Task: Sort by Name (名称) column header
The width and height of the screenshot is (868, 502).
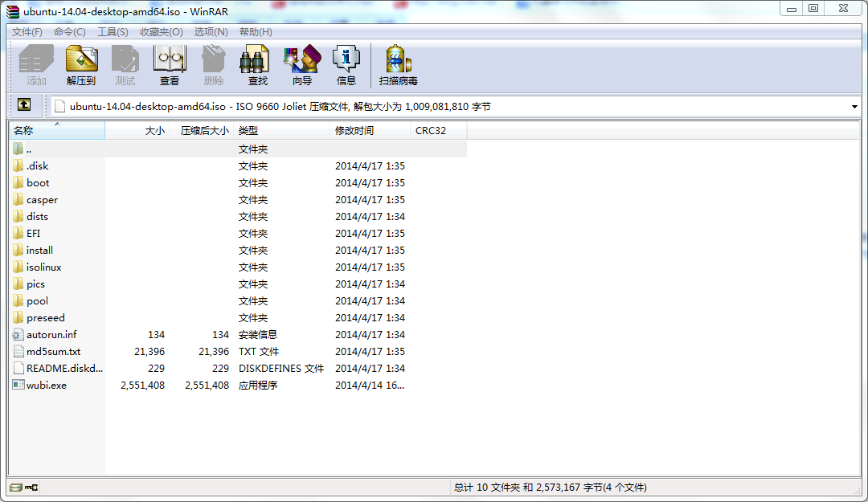Action: point(56,131)
